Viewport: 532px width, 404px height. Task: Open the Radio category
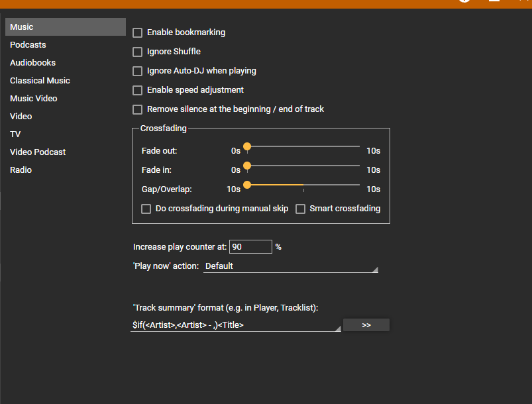click(66, 170)
